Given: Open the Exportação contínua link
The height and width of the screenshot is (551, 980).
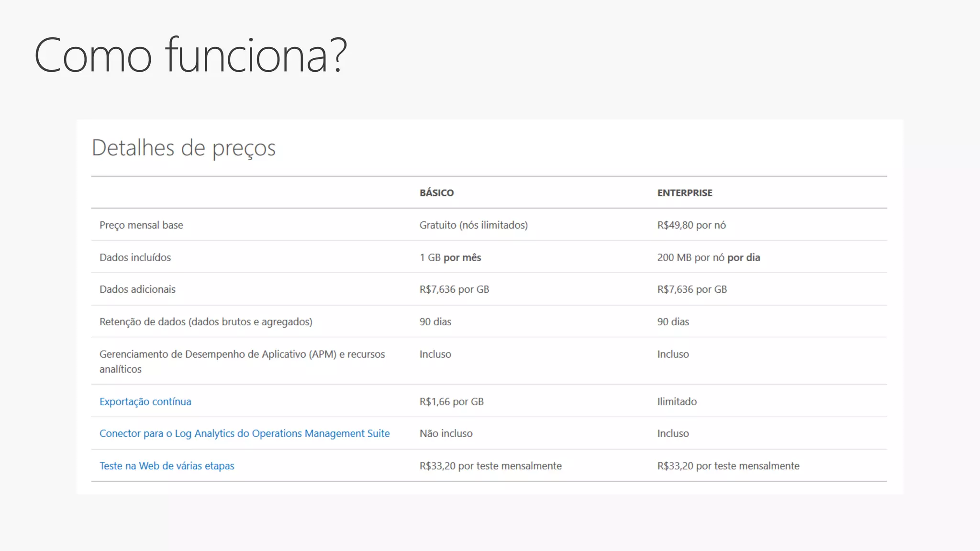Looking at the screenshot, I should click(x=145, y=401).
